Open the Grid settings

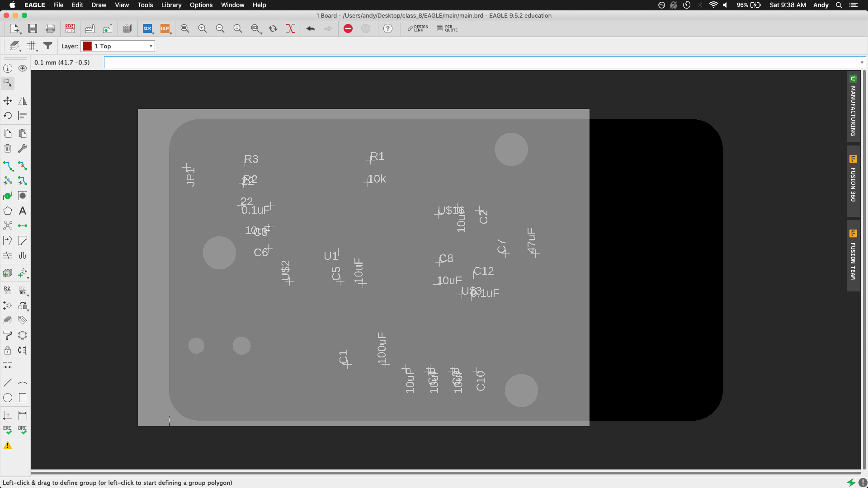point(32,46)
